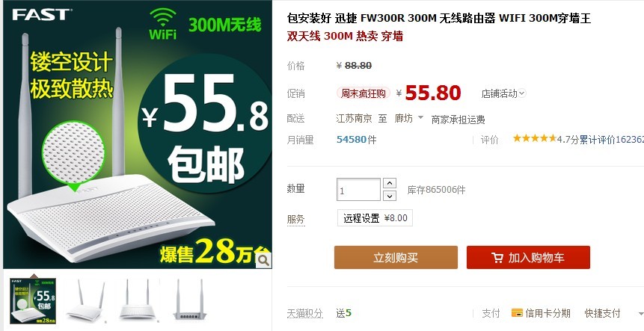Click the 周末疯狂购 promotion tag
644x331 pixels.
coord(363,93)
